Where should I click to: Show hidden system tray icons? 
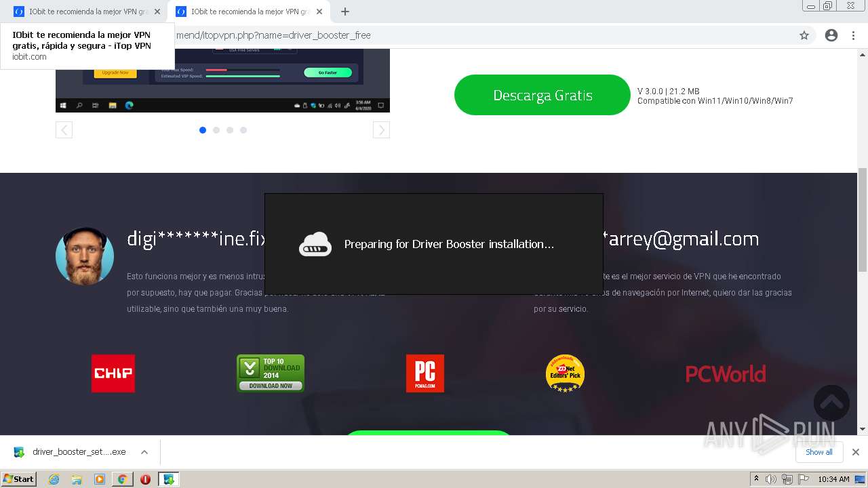pyautogui.click(x=756, y=479)
